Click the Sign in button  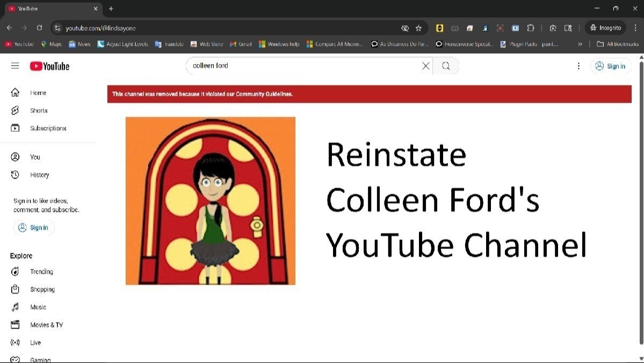tap(610, 66)
